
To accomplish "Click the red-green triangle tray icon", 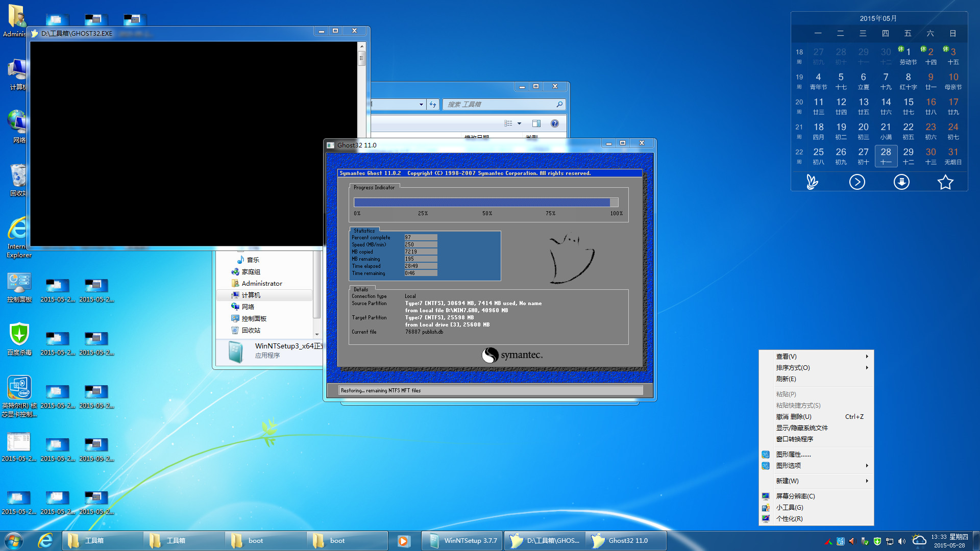I will click(x=828, y=542).
